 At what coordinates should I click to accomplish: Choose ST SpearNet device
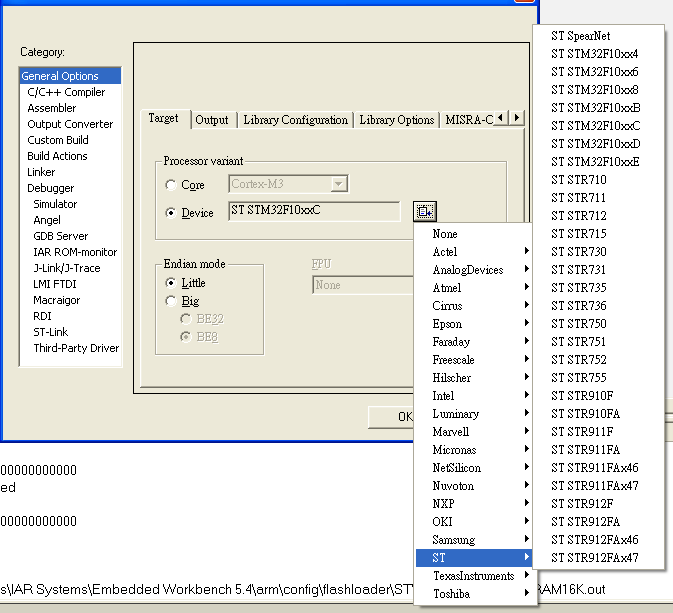598,36
